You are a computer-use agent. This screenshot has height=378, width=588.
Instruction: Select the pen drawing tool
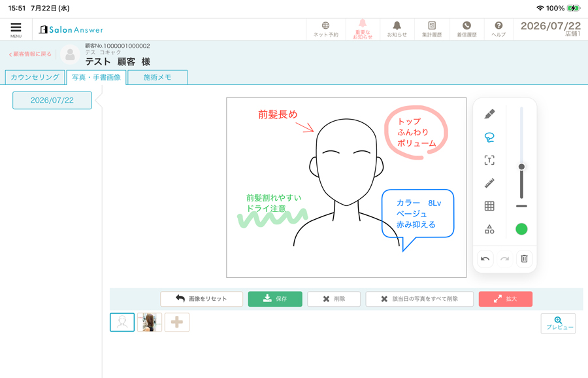tap(489, 114)
